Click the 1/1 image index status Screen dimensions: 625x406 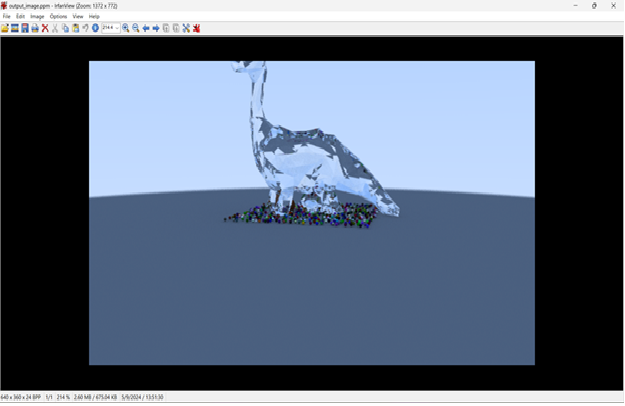pyautogui.click(x=49, y=397)
